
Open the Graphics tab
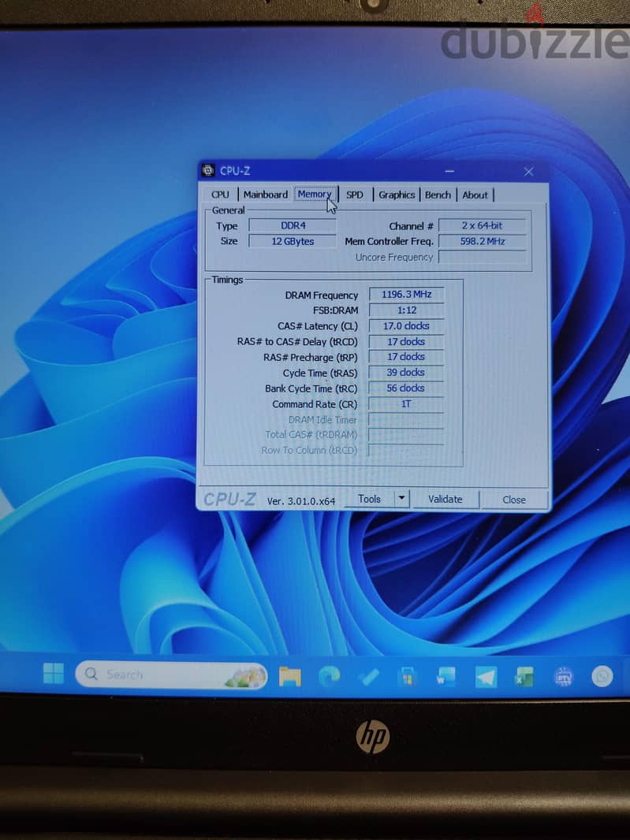(397, 195)
